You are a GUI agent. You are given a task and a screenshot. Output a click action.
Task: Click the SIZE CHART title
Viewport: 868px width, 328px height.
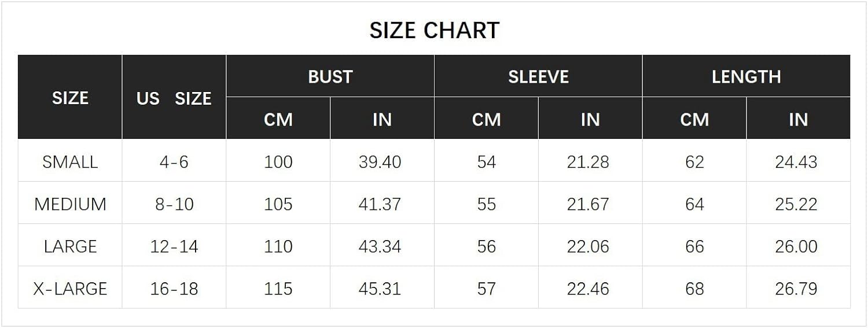[x=434, y=30]
